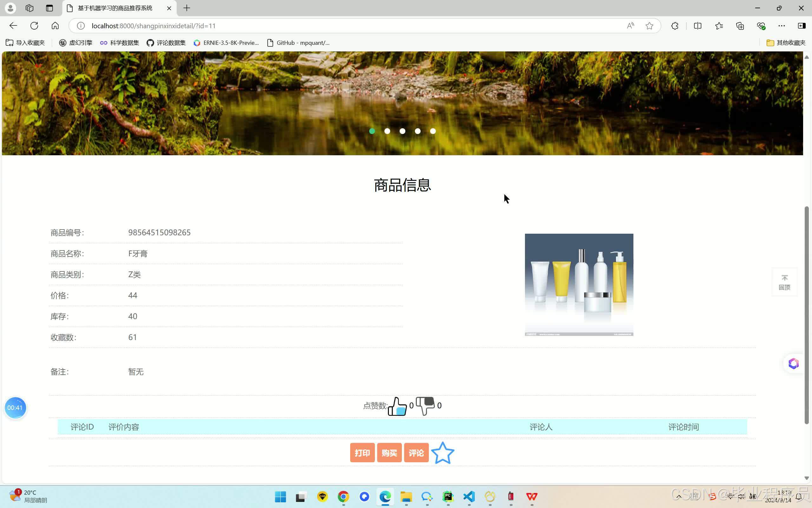The width and height of the screenshot is (812, 508).
Task: Open Visual Studio Code from taskbar
Action: point(469,497)
